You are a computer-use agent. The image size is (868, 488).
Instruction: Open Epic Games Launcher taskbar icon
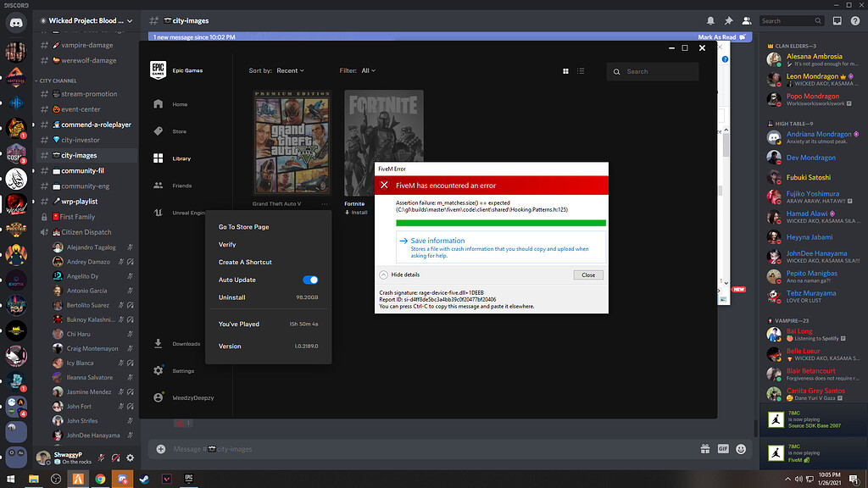point(189,479)
